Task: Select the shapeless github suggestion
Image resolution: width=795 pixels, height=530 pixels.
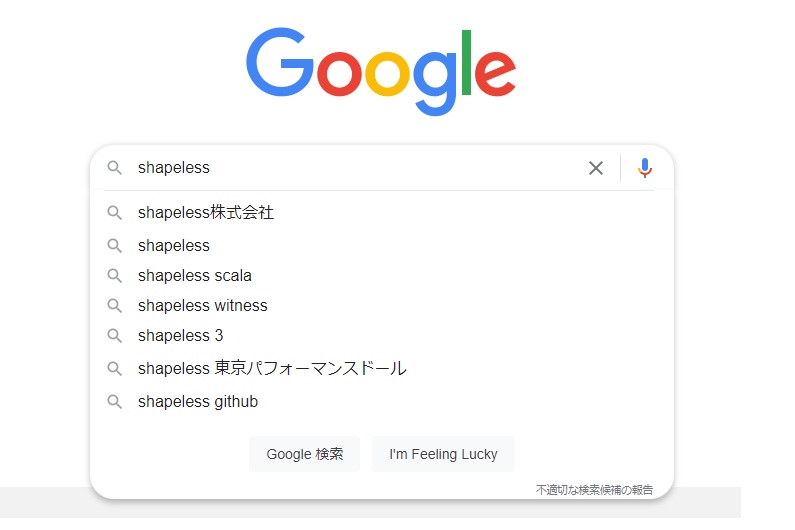Action: pyautogui.click(x=381, y=401)
